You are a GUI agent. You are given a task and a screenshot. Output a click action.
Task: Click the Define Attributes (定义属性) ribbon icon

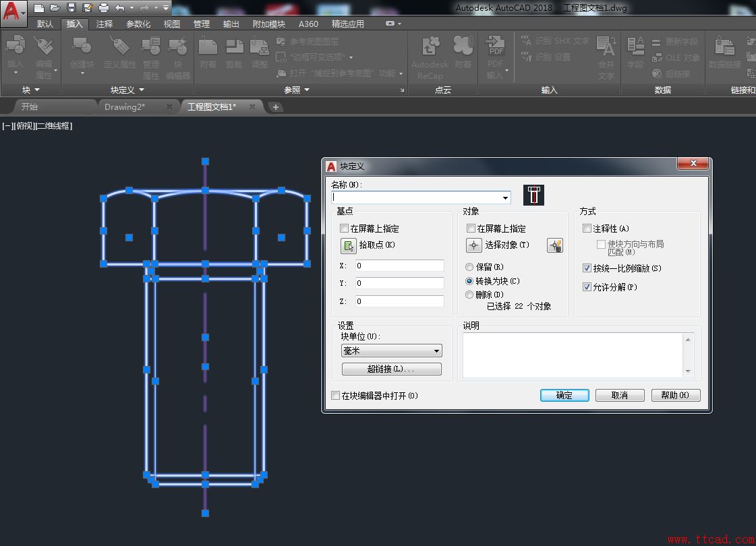click(x=119, y=47)
